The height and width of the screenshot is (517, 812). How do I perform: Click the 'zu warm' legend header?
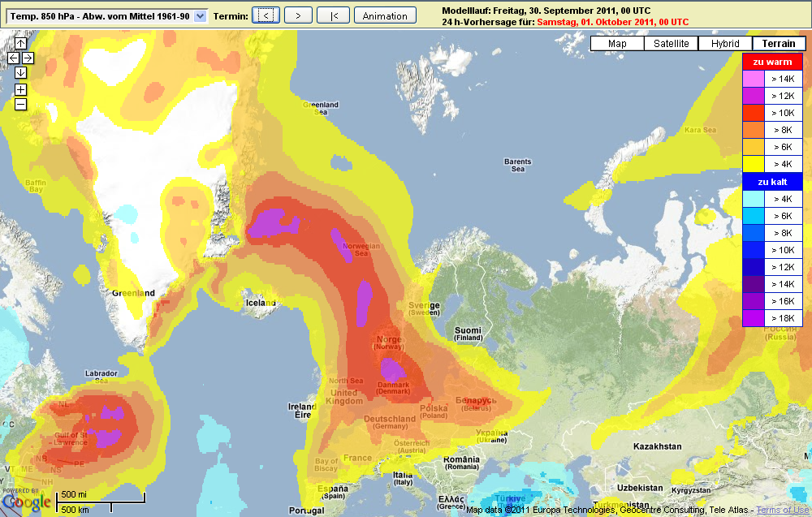pyautogui.click(x=772, y=62)
